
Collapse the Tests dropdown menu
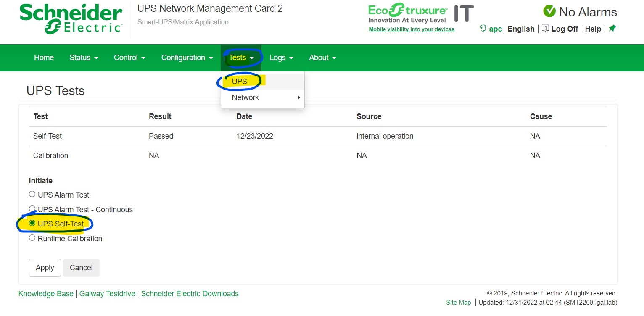pyautogui.click(x=241, y=58)
